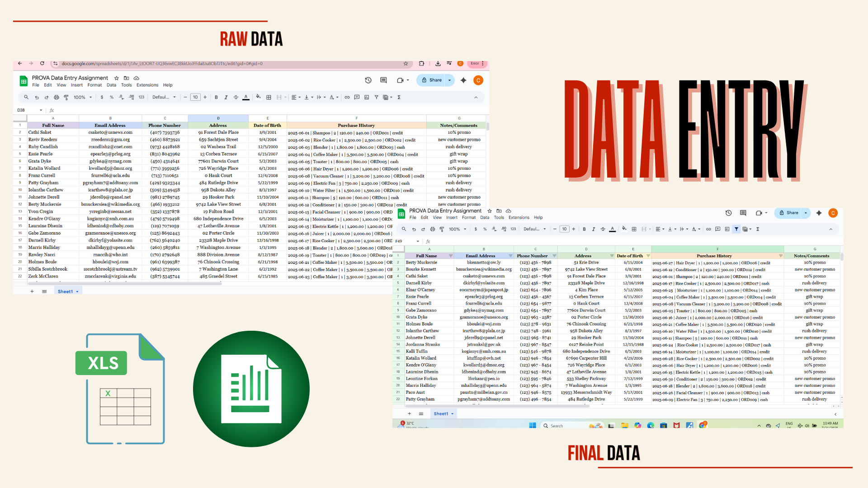
Task: Click cloud save status icon in final data window
Action: tap(508, 211)
